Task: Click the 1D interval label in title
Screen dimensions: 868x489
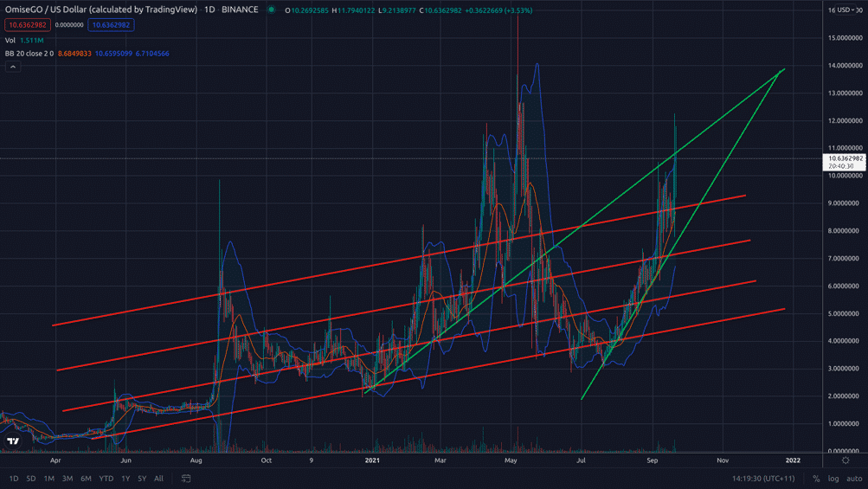Action: 209,10
